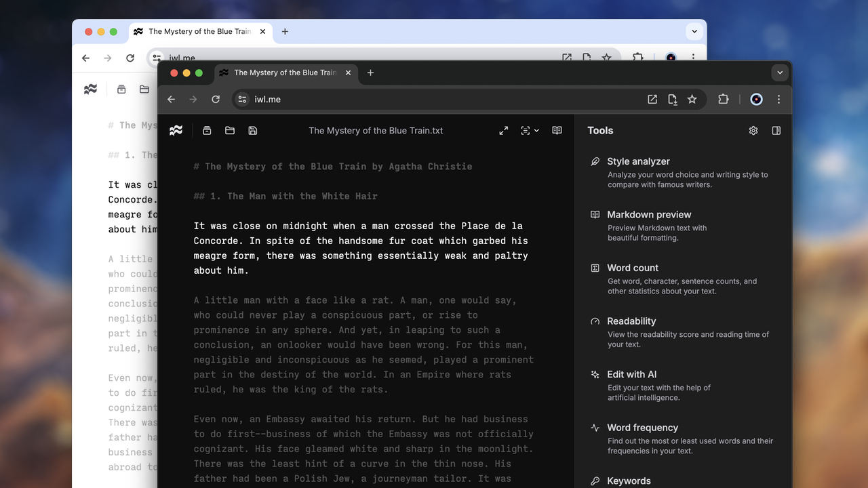Screen dimensions: 868x488
Task: Click the open book reading mode icon
Action: click(557, 130)
